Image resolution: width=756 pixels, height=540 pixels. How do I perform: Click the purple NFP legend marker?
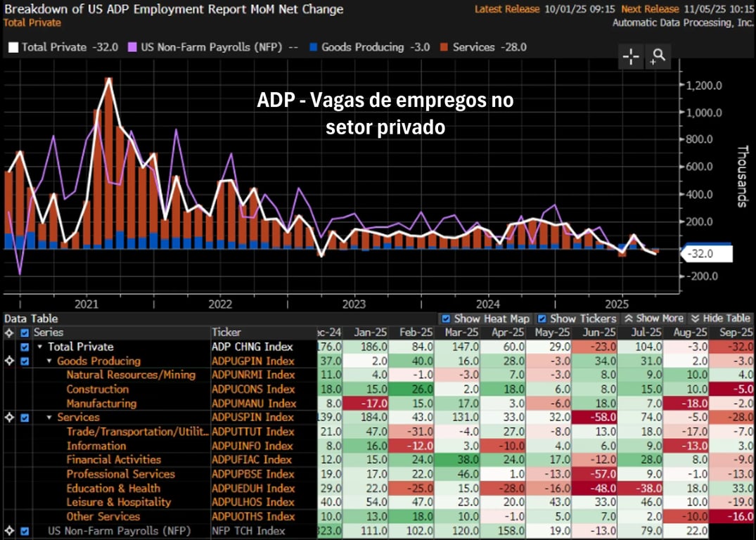coord(132,48)
